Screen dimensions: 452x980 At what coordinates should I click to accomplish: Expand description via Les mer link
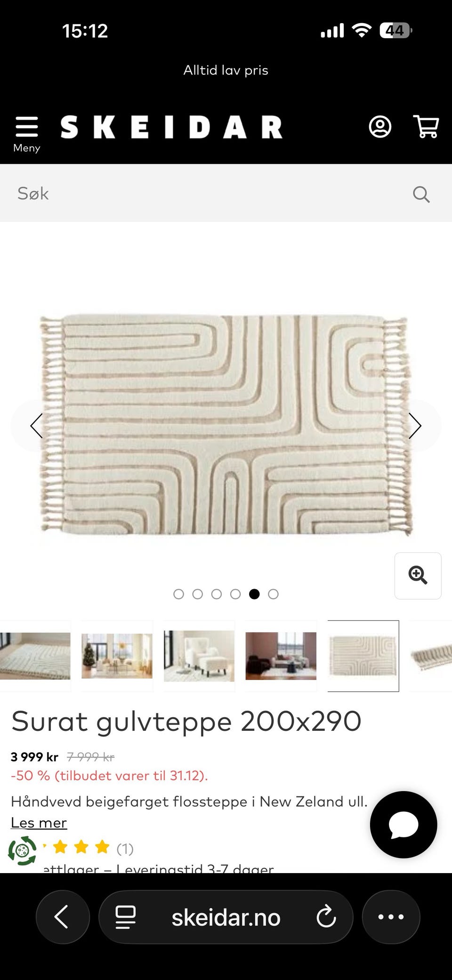pyautogui.click(x=39, y=822)
